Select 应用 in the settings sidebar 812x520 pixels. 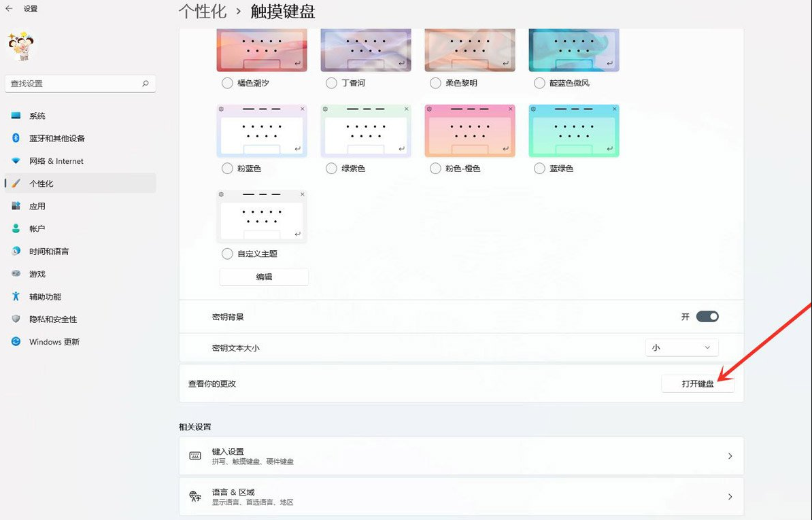coord(16,206)
